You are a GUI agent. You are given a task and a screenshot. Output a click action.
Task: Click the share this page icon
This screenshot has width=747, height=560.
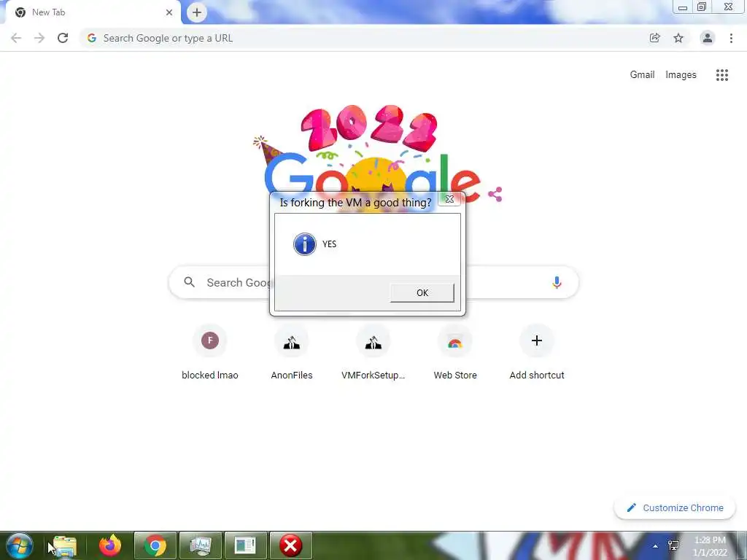(655, 38)
